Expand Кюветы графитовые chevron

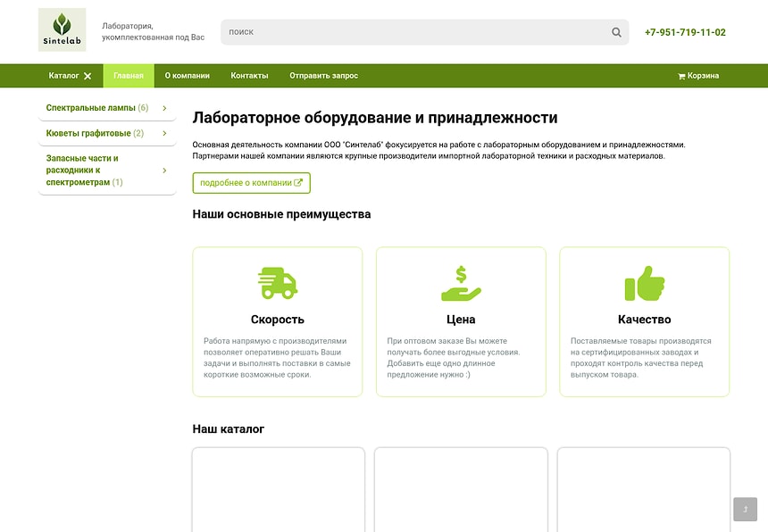coord(164,133)
